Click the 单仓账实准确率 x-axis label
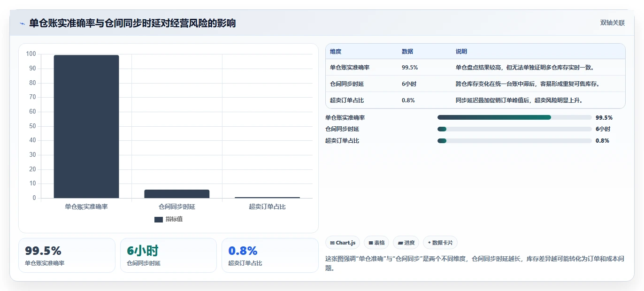644x291 pixels. pos(86,207)
